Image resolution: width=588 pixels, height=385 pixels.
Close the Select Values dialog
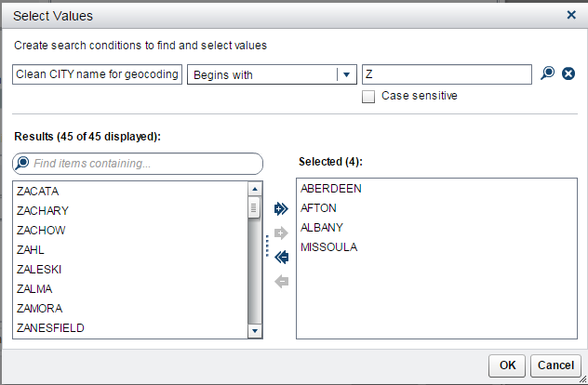571,15
